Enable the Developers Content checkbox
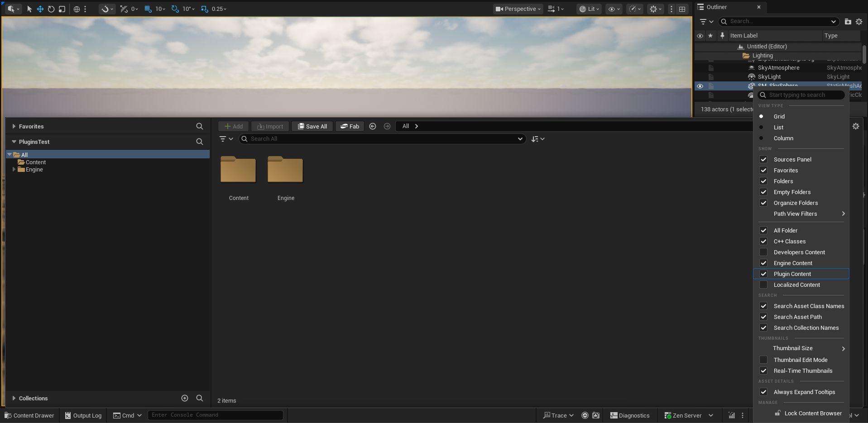Image resolution: width=868 pixels, height=423 pixels. point(763,252)
